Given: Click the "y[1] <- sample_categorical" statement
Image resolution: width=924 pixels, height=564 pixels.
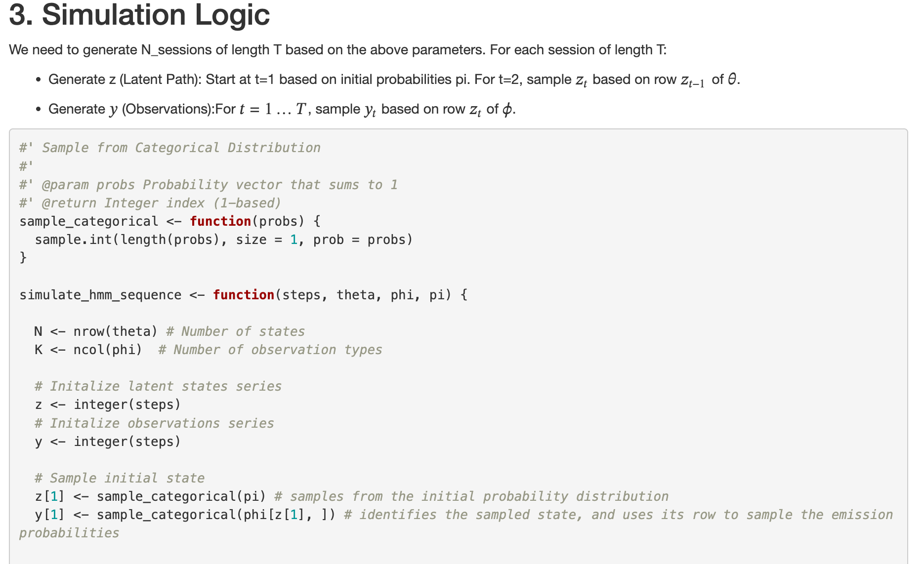Looking at the screenshot, I should 185,515.
